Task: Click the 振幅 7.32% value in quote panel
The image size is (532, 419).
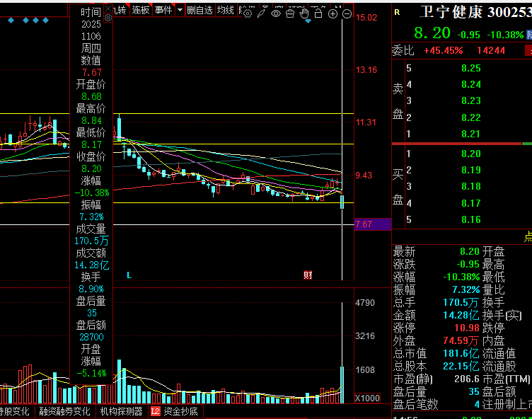Action: [466, 289]
